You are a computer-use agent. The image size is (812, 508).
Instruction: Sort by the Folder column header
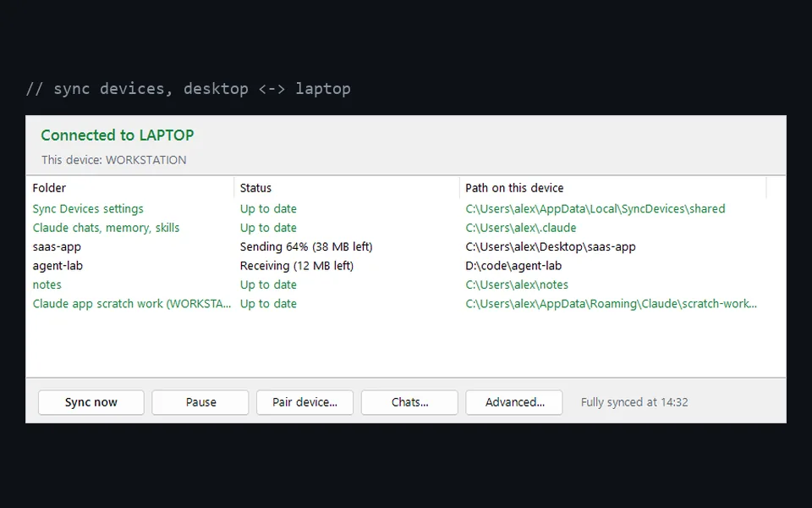pos(130,188)
